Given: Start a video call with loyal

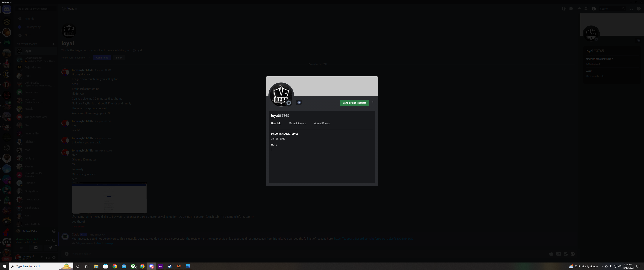Looking at the screenshot, I should click(571, 8).
